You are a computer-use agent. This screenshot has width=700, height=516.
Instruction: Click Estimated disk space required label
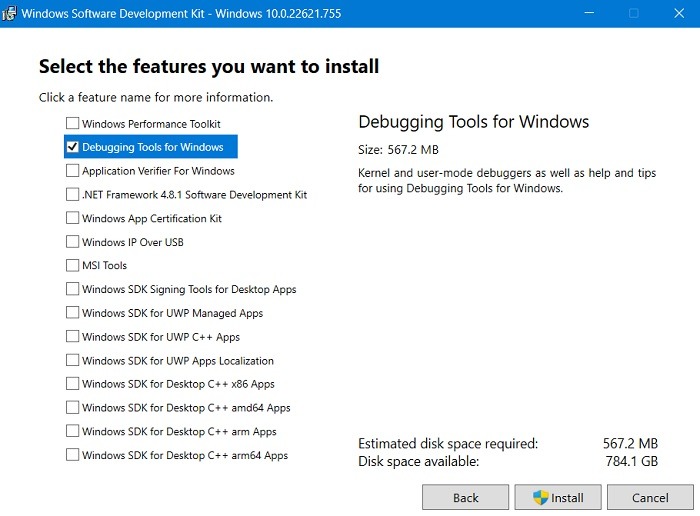coord(448,443)
